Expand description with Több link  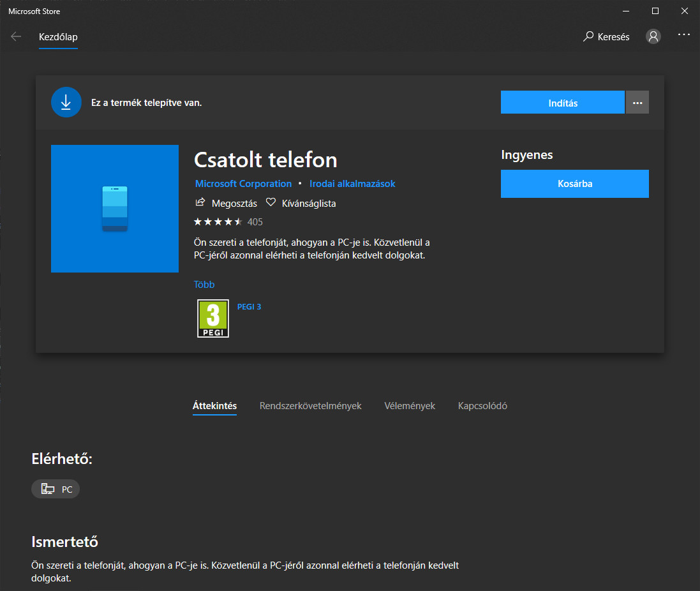(x=204, y=285)
